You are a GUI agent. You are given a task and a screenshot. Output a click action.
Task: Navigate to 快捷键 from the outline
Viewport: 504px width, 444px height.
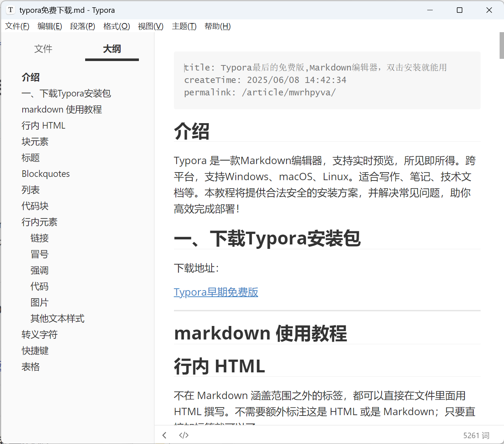35,350
